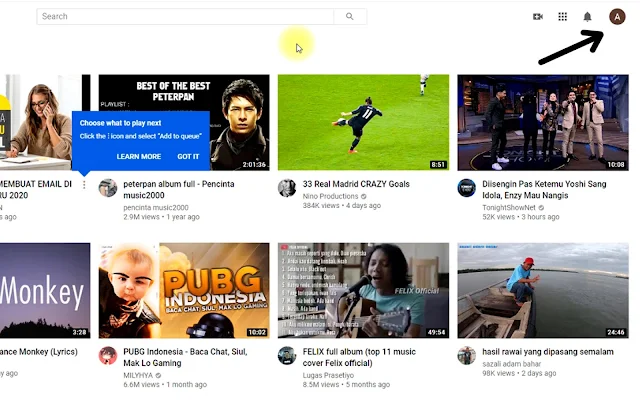
Task: Open the Real Madrid goals thumbnail
Action: coord(363,122)
